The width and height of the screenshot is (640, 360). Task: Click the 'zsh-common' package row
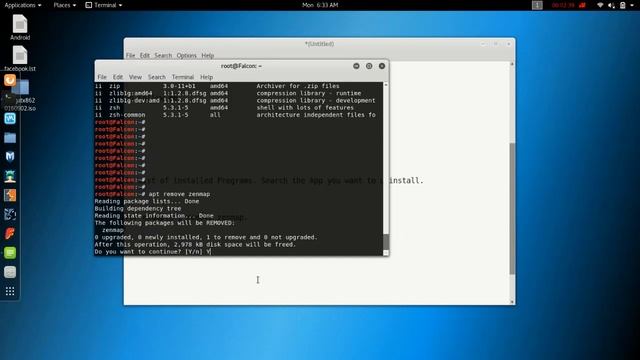[235, 115]
